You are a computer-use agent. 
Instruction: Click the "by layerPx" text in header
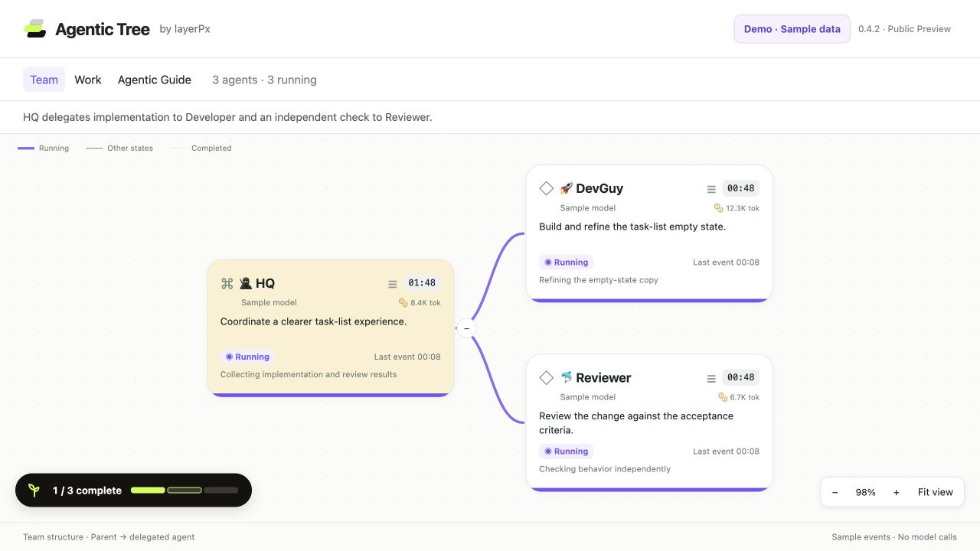coord(185,29)
